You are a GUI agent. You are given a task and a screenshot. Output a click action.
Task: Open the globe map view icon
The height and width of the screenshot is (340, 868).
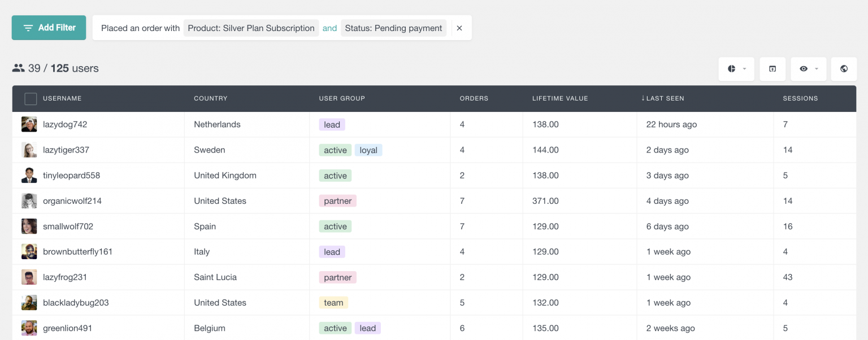point(844,68)
